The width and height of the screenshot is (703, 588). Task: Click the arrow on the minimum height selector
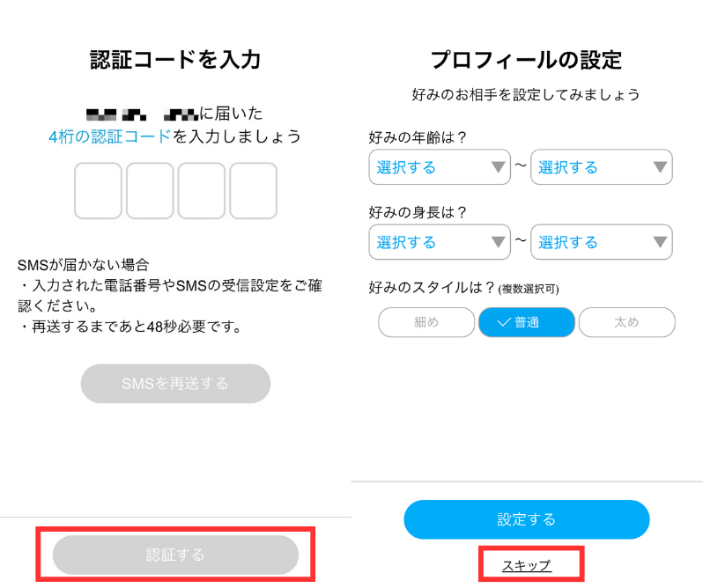(x=499, y=242)
